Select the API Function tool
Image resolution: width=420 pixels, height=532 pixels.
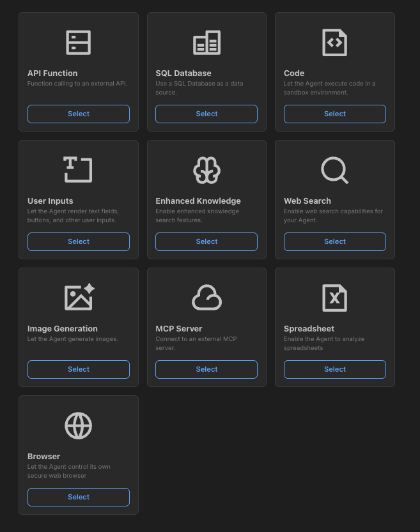coord(79,114)
